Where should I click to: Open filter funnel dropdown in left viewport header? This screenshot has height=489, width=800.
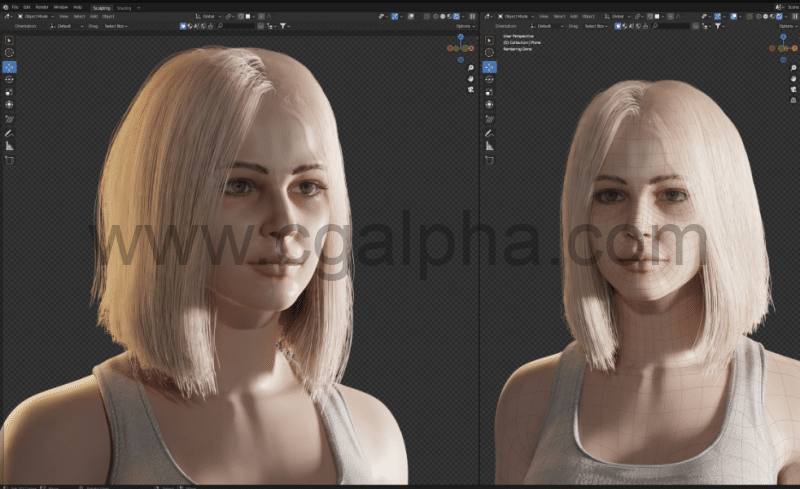pyautogui.click(x=285, y=26)
